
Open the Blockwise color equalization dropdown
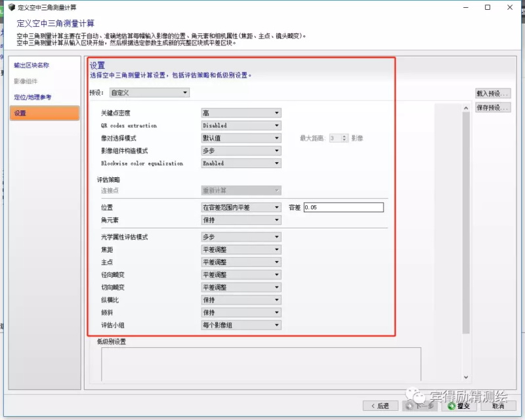pyautogui.click(x=241, y=163)
